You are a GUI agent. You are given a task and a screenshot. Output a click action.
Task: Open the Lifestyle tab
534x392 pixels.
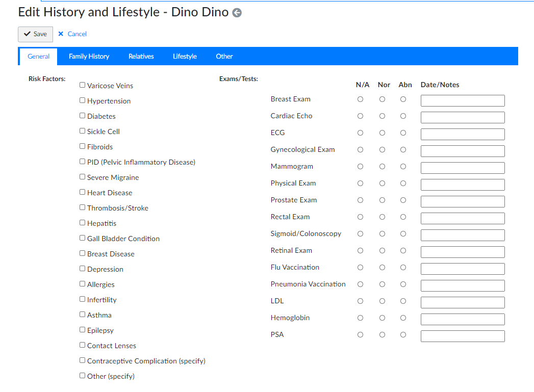[x=185, y=56]
